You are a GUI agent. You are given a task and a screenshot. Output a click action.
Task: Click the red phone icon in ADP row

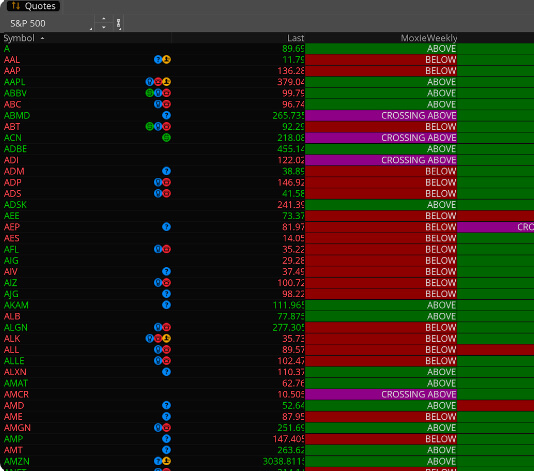click(167, 182)
